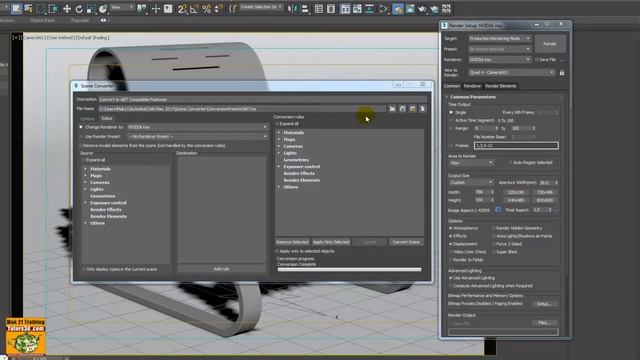
Task: Click the Select and Place tool icon
Action: [x=103, y=9]
